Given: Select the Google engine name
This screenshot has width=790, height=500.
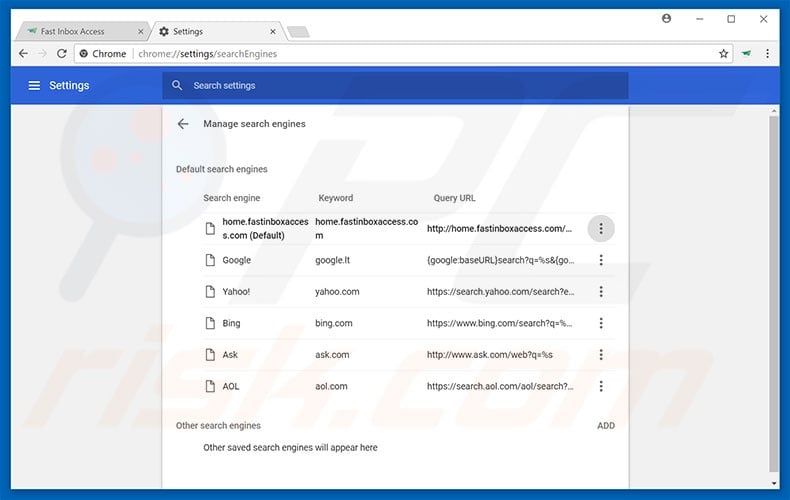Looking at the screenshot, I should click(237, 260).
